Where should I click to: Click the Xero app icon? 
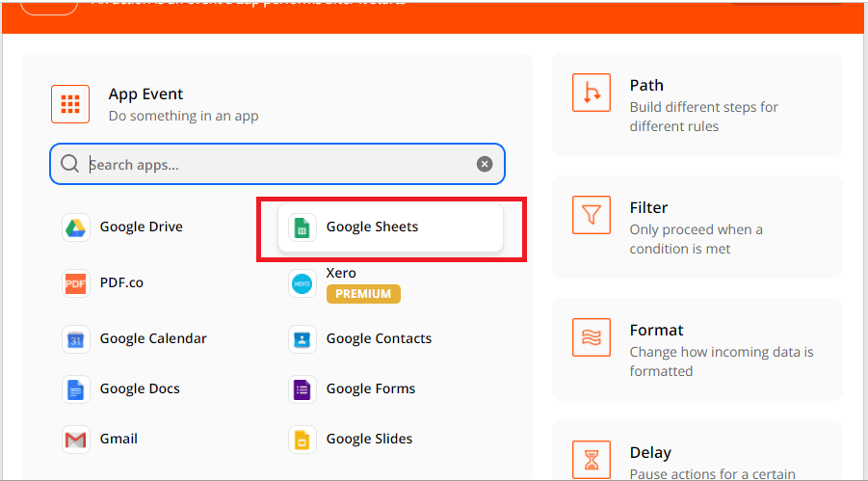(302, 283)
